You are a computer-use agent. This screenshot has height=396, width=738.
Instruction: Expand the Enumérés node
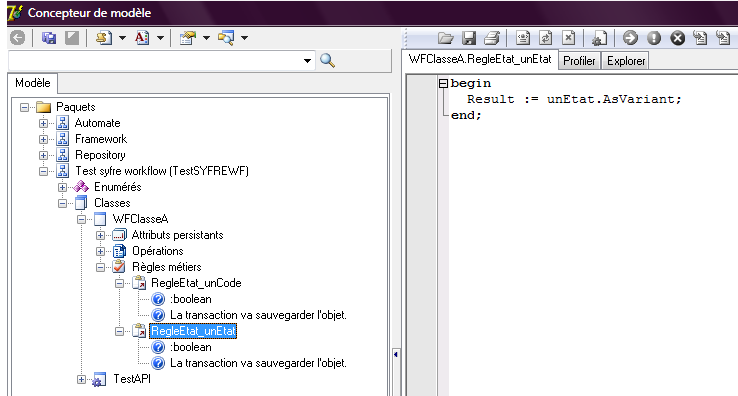62,187
